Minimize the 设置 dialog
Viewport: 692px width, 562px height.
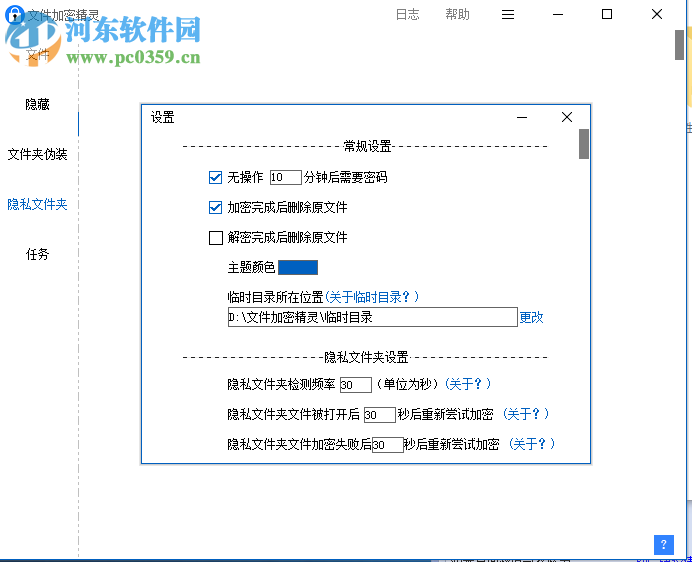click(x=522, y=117)
